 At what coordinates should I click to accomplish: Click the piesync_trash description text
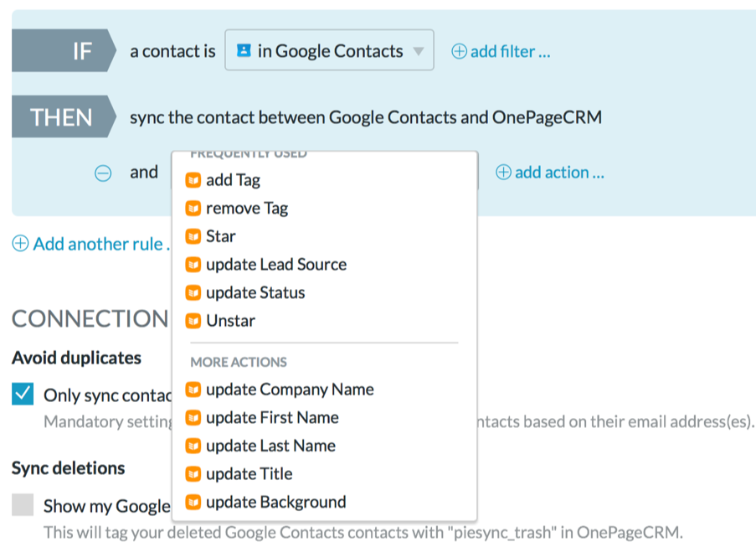coord(363,532)
